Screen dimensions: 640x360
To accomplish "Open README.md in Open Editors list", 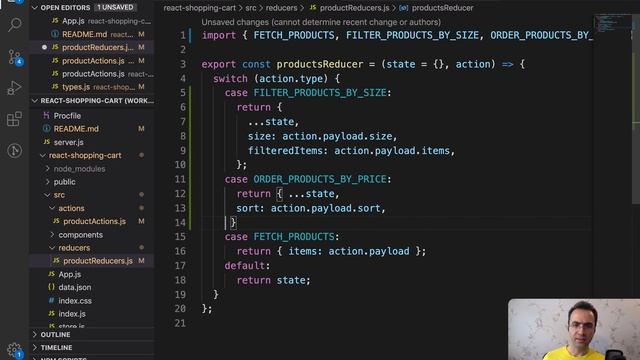I will coord(92,34).
